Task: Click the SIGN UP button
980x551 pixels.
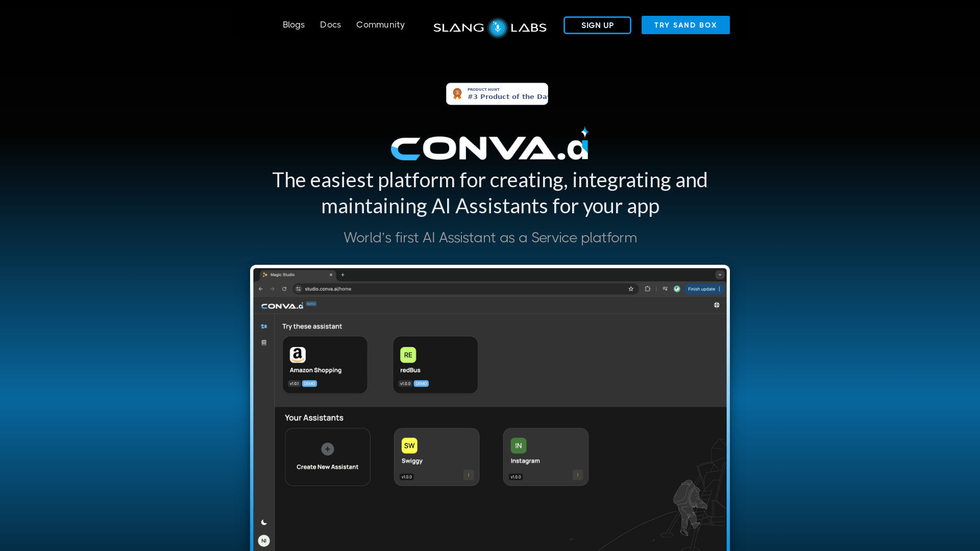Action: coord(597,25)
